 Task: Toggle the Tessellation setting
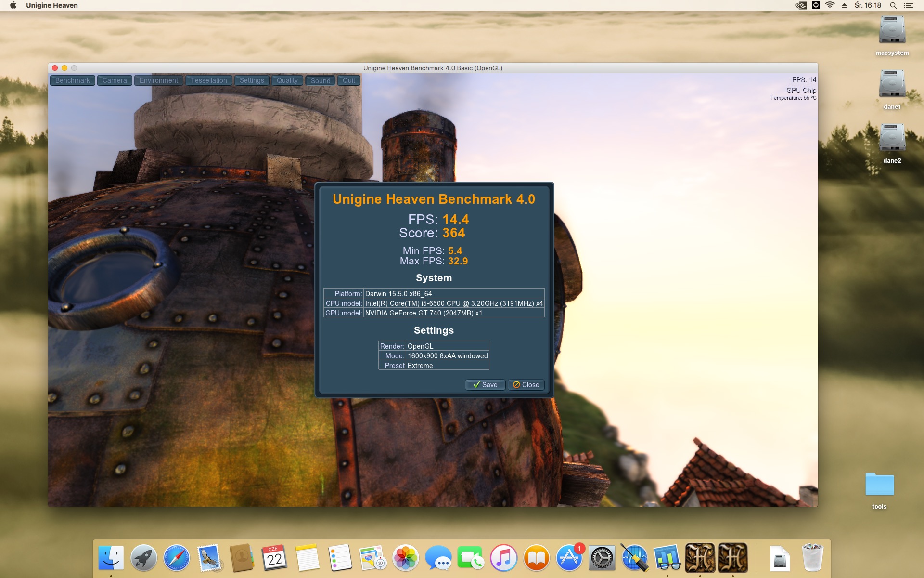pyautogui.click(x=208, y=80)
